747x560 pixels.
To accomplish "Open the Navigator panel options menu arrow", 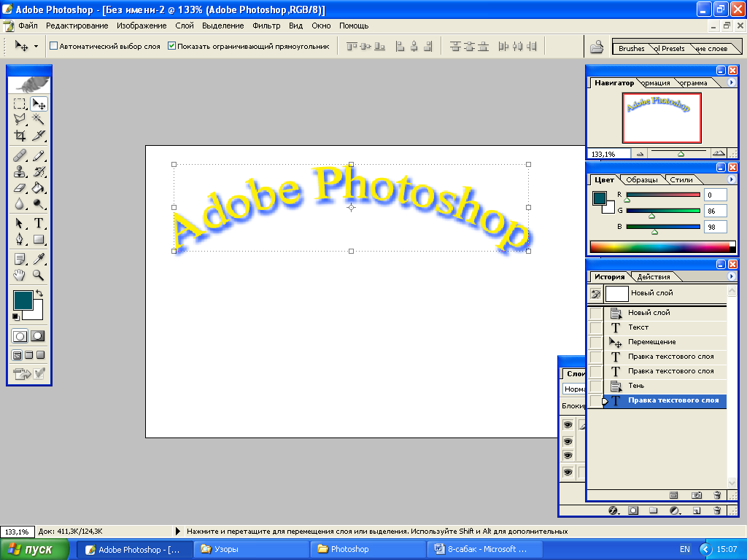I will (x=731, y=82).
